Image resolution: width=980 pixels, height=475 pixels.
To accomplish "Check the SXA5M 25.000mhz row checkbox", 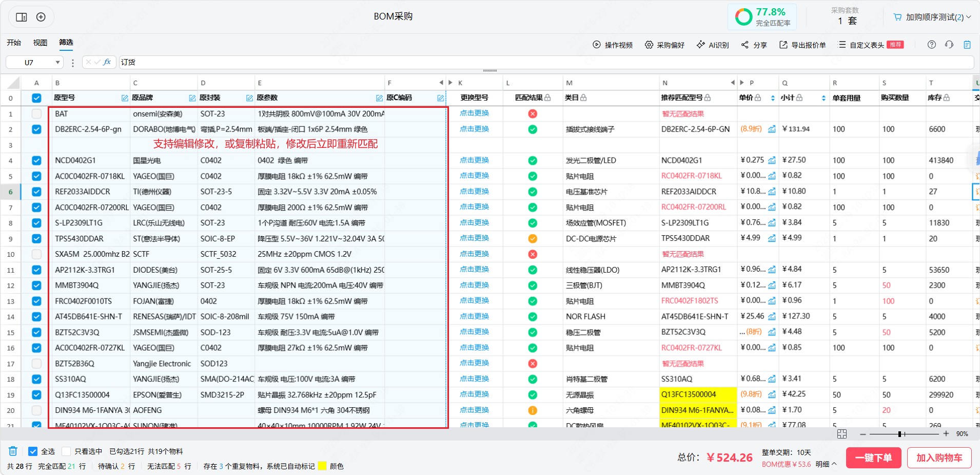I will click(x=36, y=254).
